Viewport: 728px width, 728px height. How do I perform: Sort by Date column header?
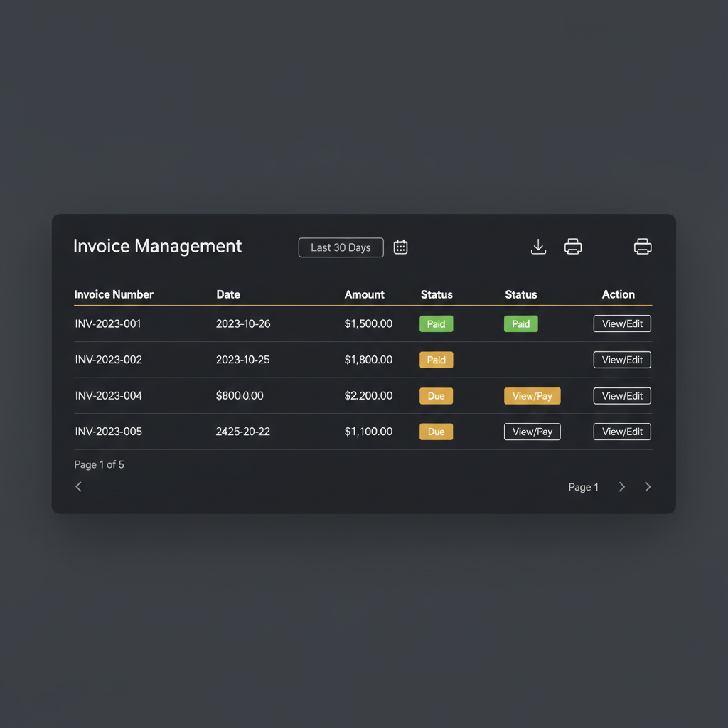(x=228, y=294)
